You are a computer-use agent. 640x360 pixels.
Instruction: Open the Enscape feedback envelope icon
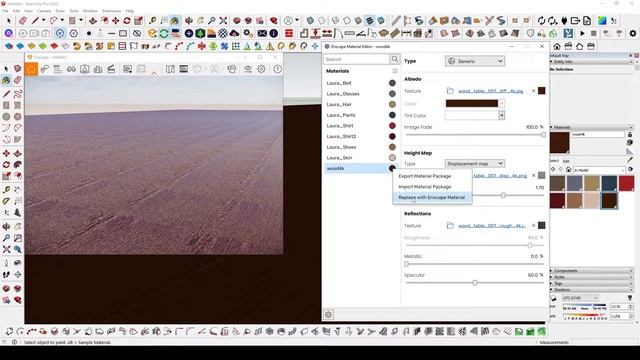click(262, 33)
